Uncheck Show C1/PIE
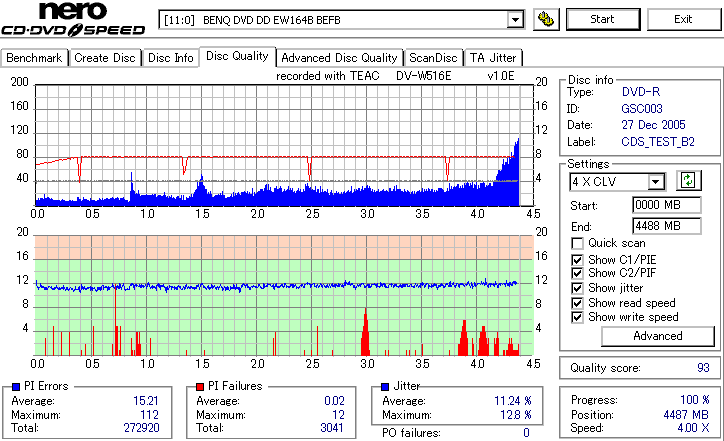Image resolution: width=724 pixels, height=441 pixels. click(577, 260)
